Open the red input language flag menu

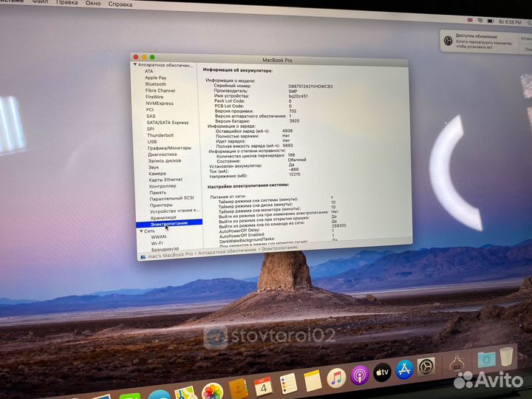click(x=470, y=20)
